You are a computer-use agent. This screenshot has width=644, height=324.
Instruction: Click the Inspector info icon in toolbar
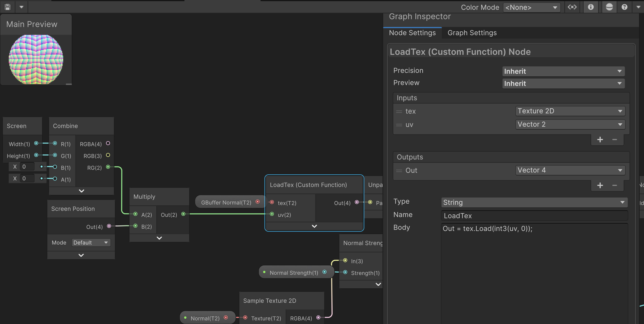click(591, 7)
